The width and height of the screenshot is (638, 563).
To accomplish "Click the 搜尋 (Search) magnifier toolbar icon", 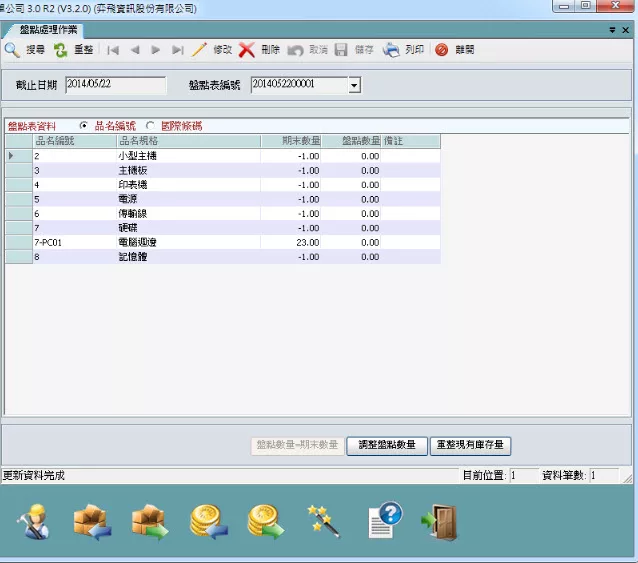I will pos(12,49).
